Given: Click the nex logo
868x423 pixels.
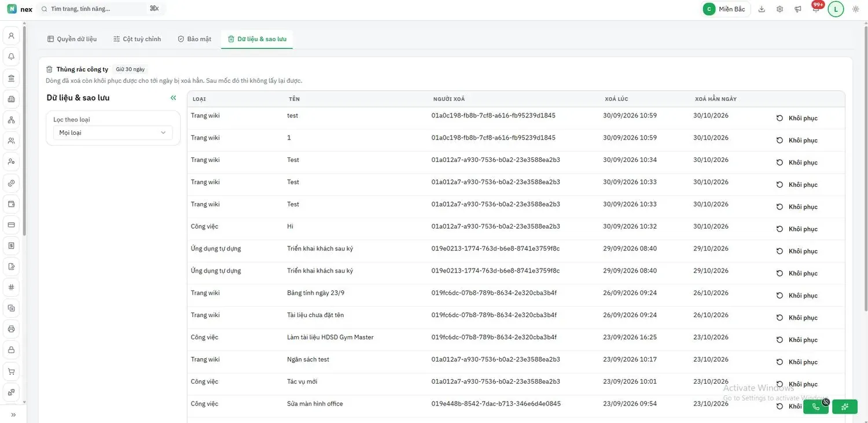Looking at the screenshot, I should tap(20, 9).
